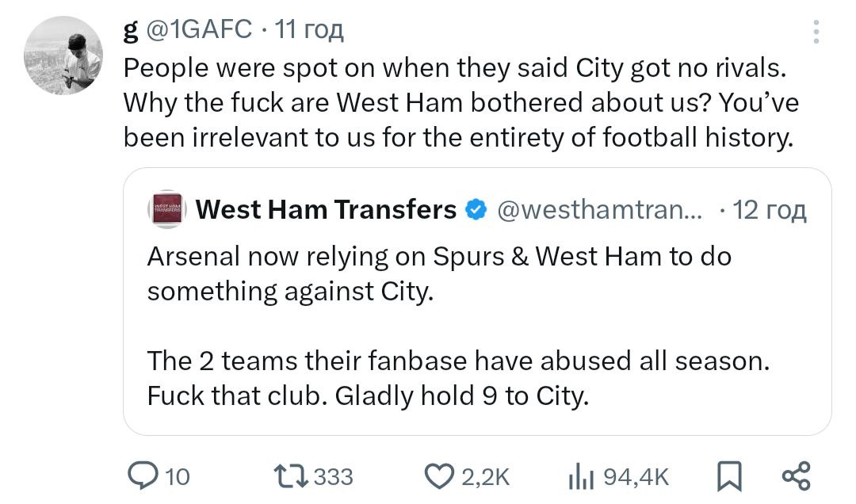The image size is (856, 504).
Task: Click the share icon
Action: (x=796, y=475)
